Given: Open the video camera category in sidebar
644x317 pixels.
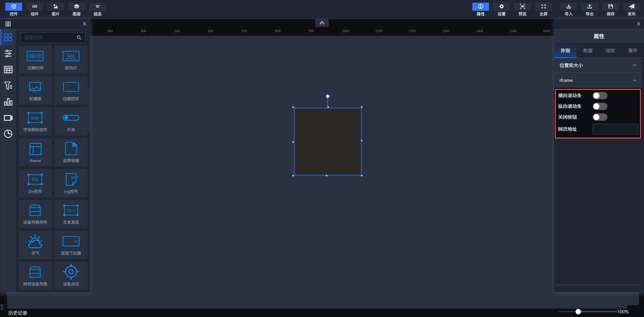Looking at the screenshot, I should [8, 118].
